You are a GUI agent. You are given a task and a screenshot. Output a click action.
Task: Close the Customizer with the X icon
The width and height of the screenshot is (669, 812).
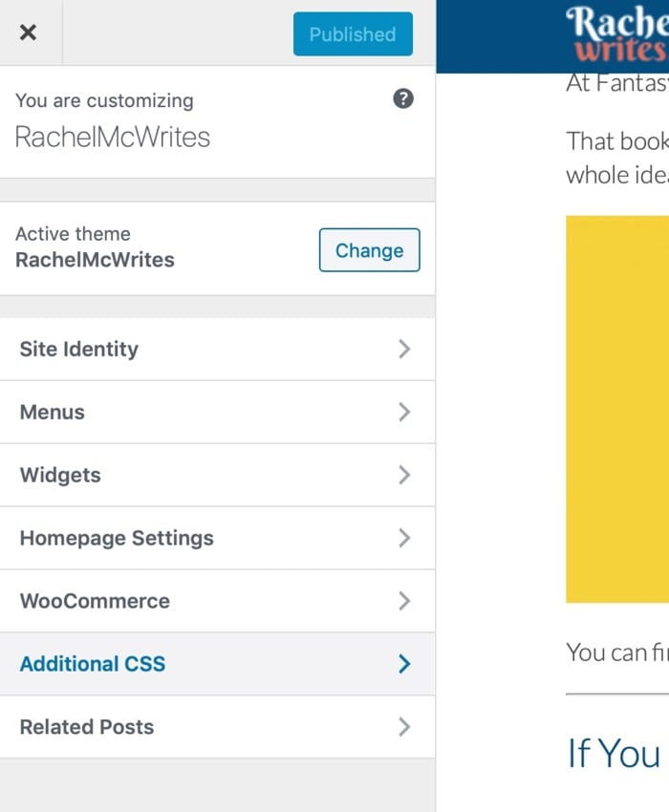click(x=29, y=33)
